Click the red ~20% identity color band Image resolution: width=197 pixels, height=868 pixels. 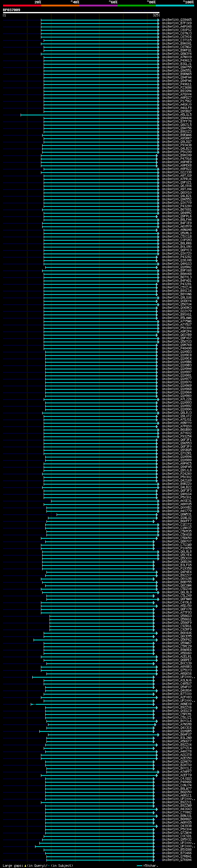point(22,6)
